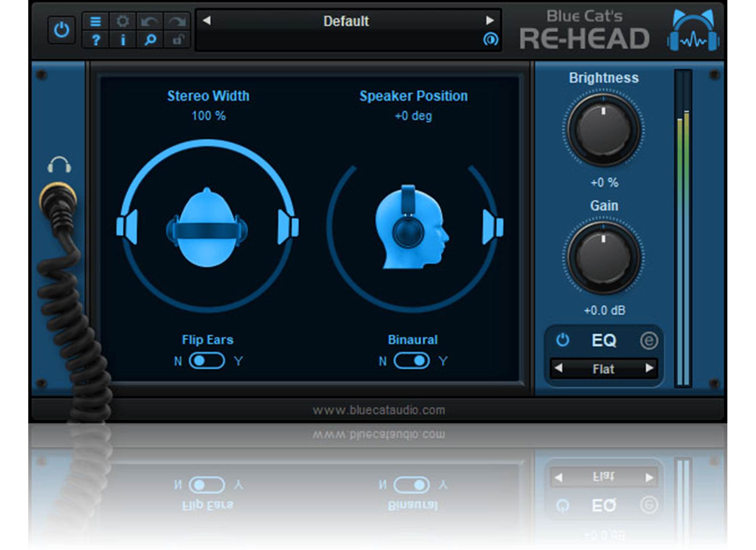This screenshot has width=756, height=550.
Task: Toggle the Binaural switch
Action: [x=412, y=361]
